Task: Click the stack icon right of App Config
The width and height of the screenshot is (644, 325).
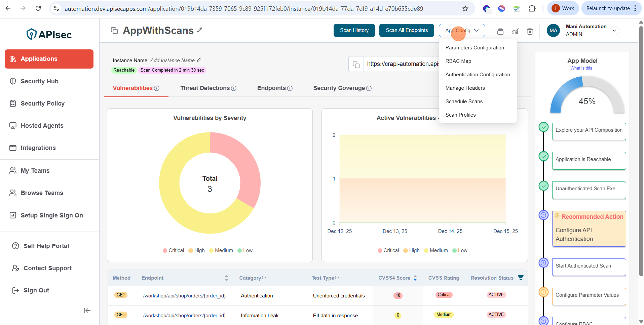Action: click(500, 31)
